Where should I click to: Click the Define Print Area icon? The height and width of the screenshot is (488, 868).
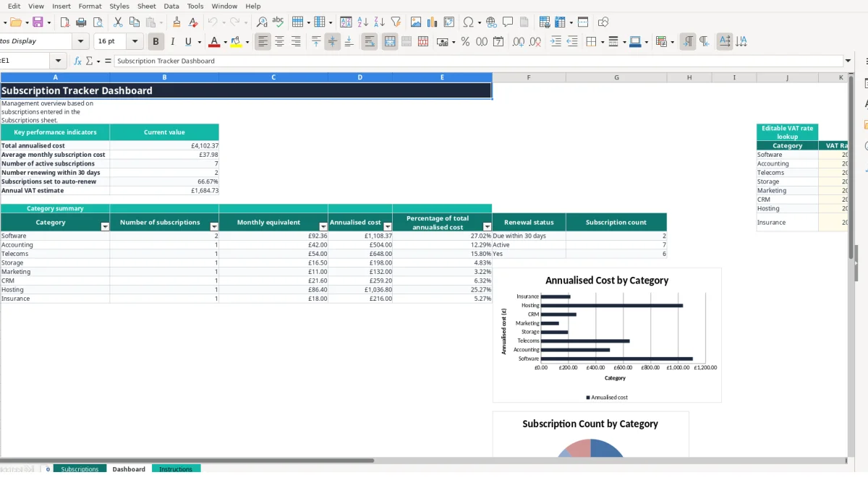coord(545,22)
